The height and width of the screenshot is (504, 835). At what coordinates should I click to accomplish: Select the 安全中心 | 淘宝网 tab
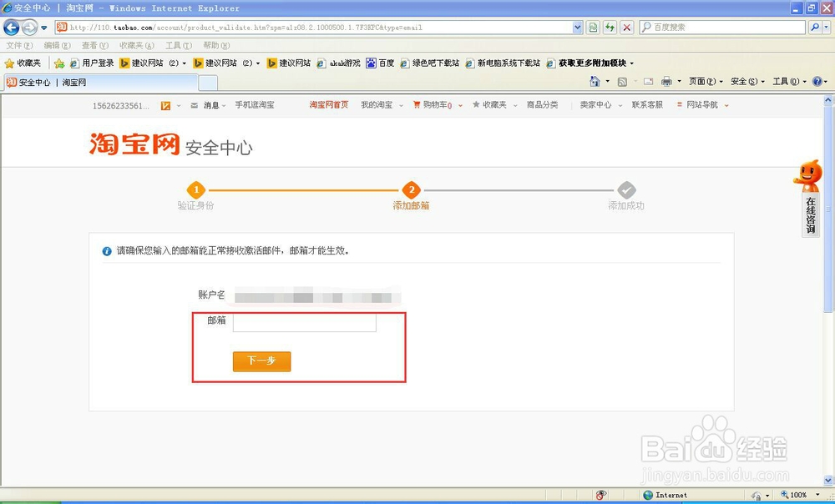[101, 83]
